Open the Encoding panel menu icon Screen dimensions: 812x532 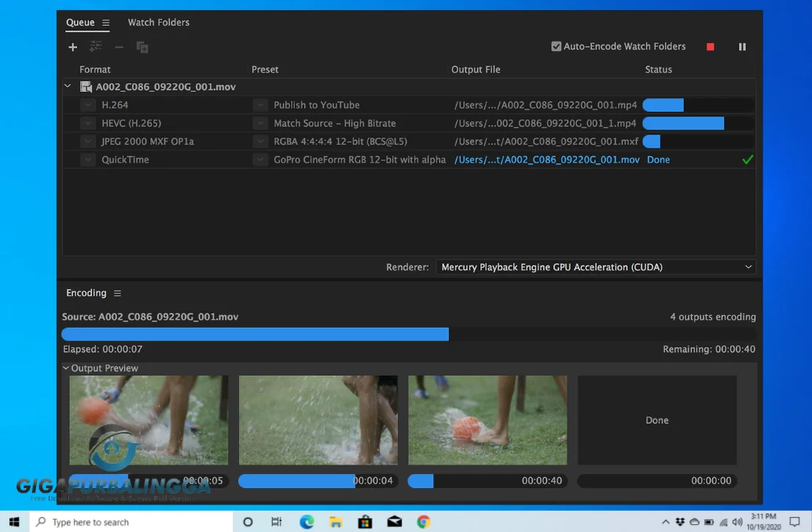tap(118, 293)
